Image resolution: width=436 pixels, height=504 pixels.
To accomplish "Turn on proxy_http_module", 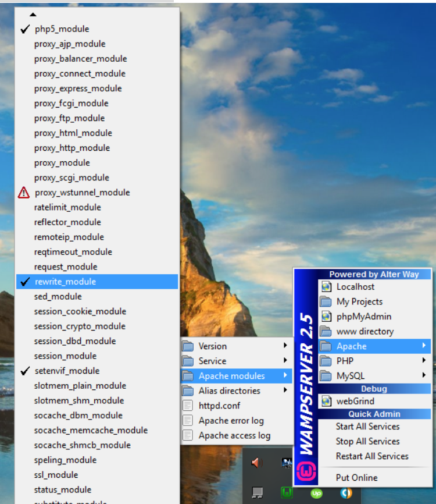I will click(97, 148).
